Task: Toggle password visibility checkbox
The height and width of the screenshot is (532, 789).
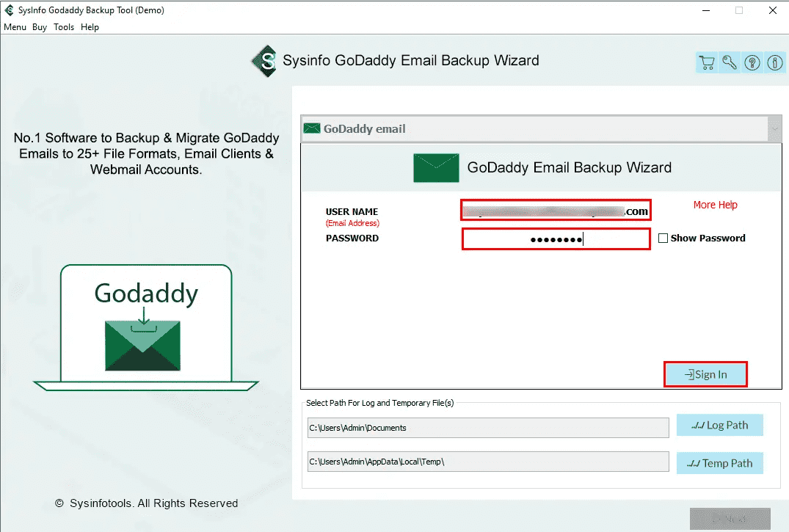Action: [x=663, y=238]
